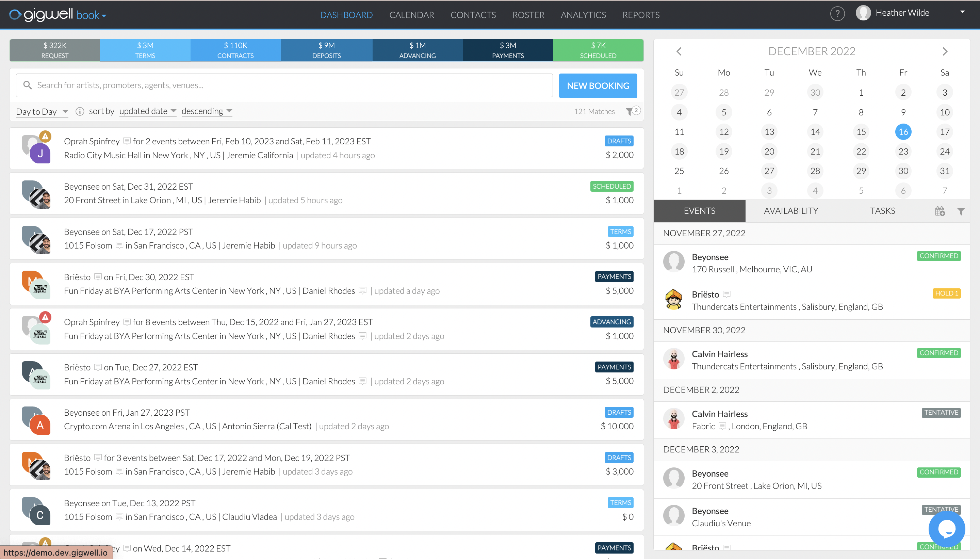Click the add-event calendar icon above the events list

coord(940,211)
